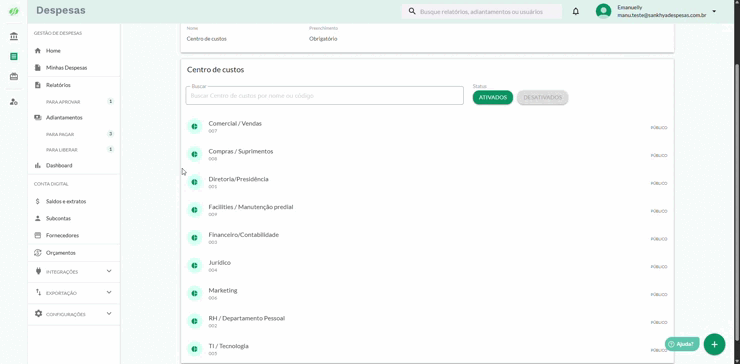Expand the Integrações menu chevron

109,271
